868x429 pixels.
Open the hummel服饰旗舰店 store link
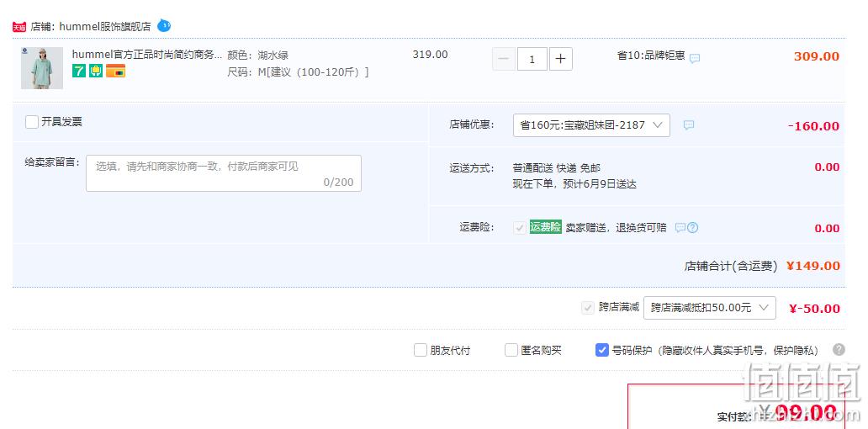click(x=105, y=27)
